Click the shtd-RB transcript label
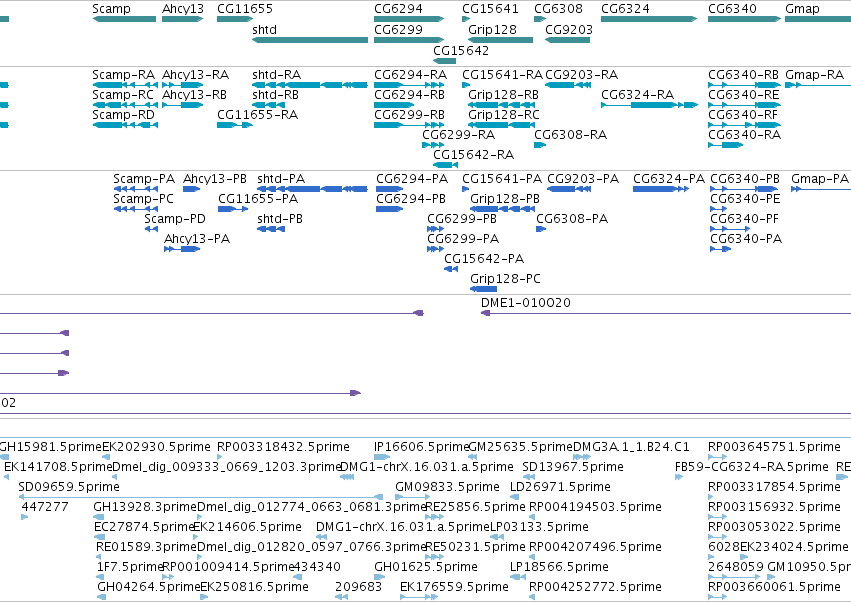Screen dimensions: 851x602 click(x=275, y=94)
